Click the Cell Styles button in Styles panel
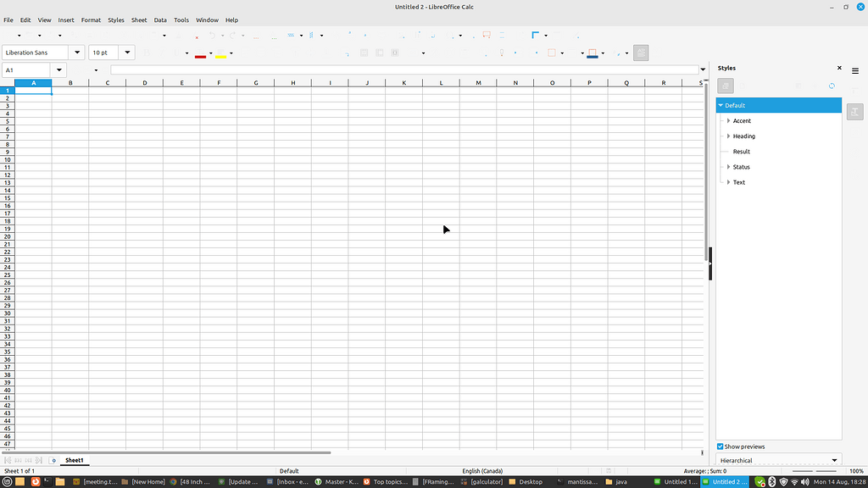This screenshot has height=488, width=868. pyautogui.click(x=726, y=86)
